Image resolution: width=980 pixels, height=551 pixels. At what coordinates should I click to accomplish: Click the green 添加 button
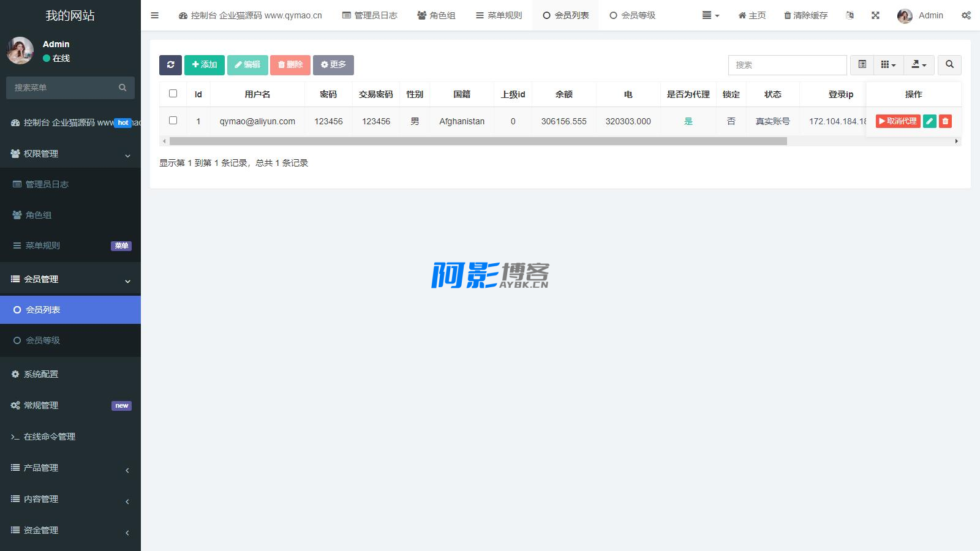click(x=205, y=65)
